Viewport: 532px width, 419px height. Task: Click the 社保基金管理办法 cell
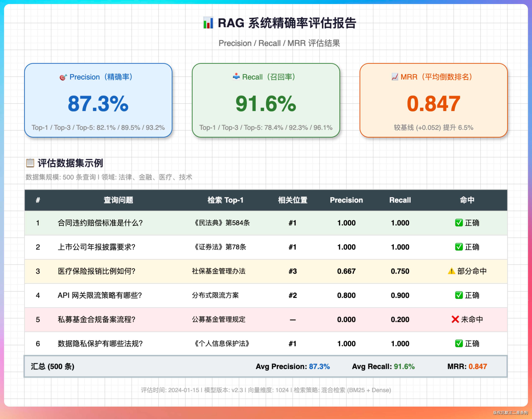tap(219, 271)
